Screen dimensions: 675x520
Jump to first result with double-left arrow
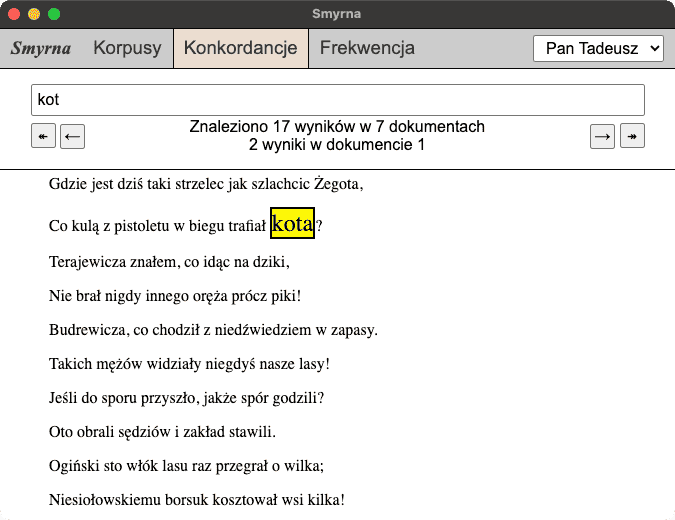click(43, 136)
